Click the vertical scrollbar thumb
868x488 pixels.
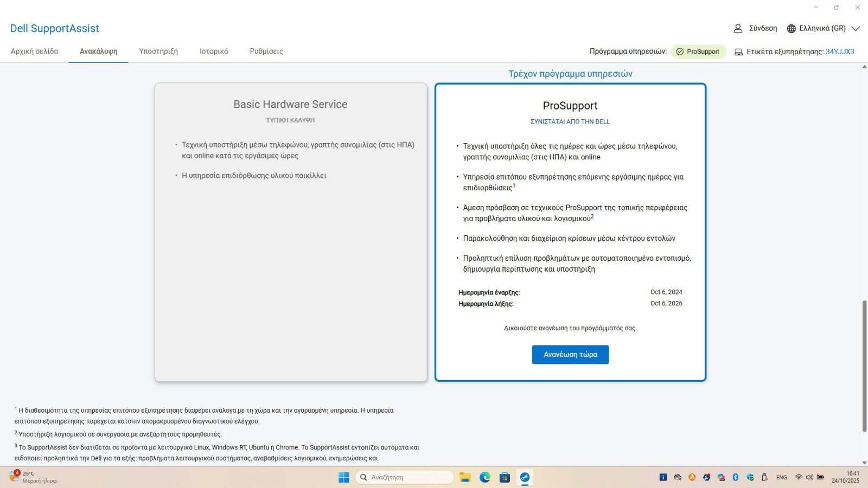click(x=864, y=366)
